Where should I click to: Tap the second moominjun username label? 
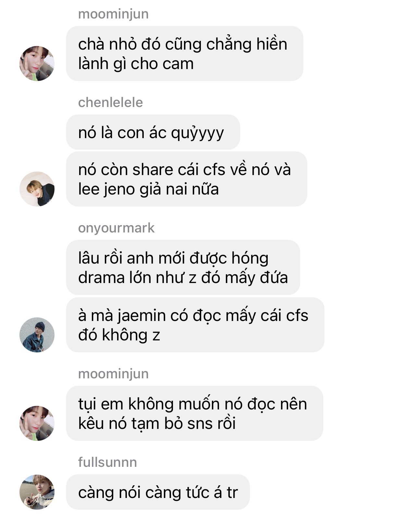pos(113,374)
